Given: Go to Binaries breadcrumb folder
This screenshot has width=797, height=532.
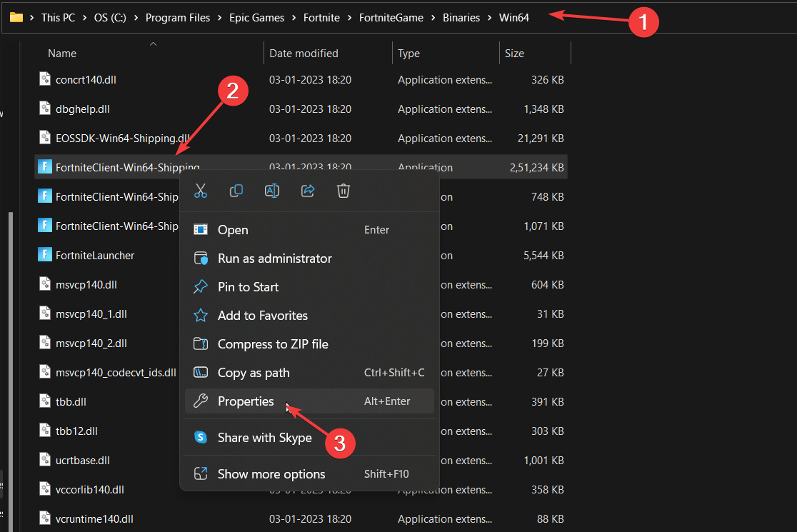Looking at the screenshot, I should [461, 18].
